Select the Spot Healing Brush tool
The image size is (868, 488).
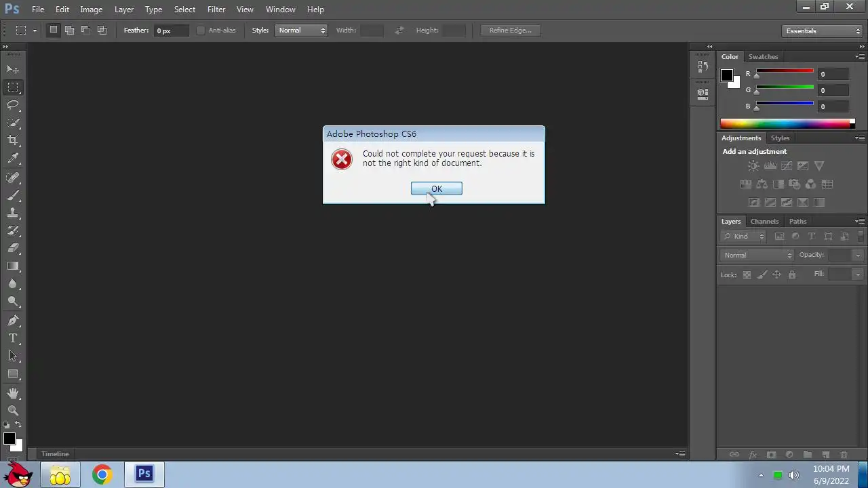point(13,178)
